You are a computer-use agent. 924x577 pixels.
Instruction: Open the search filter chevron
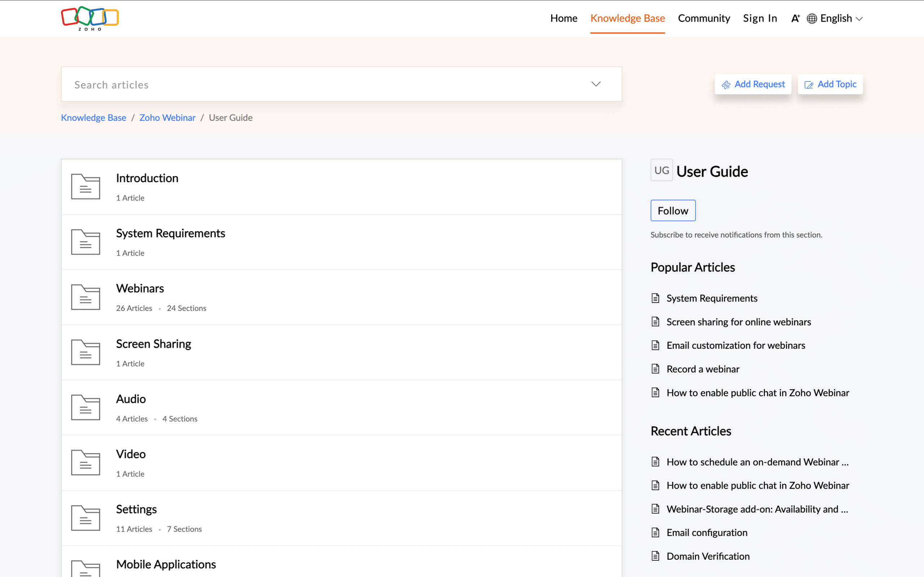[x=596, y=84]
